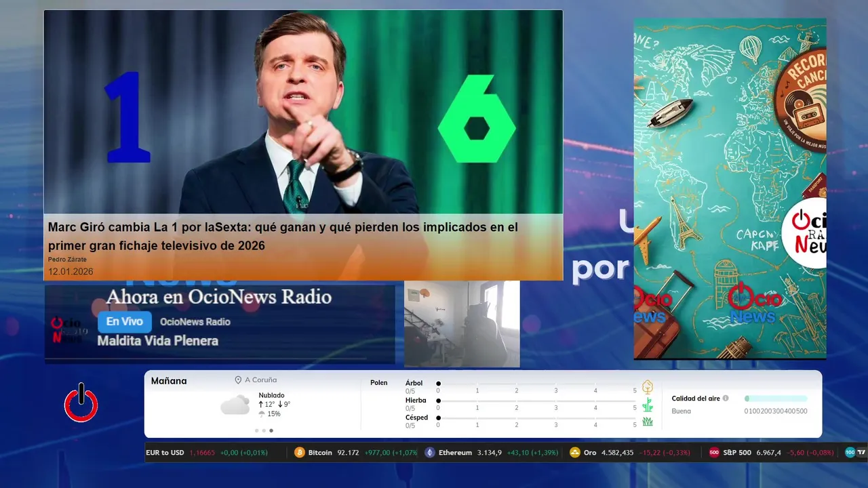Click the S&P 500 value 6.967,4

pyautogui.click(x=769, y=453)
